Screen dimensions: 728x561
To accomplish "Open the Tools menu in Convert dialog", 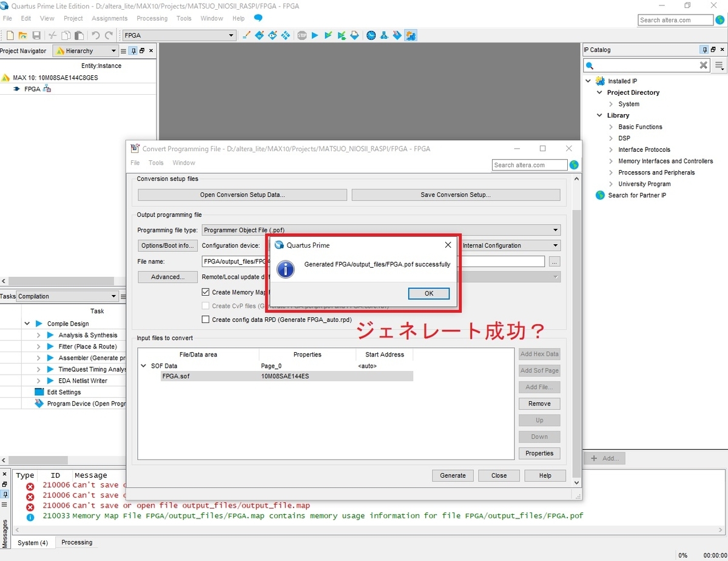I will point(156,163).
